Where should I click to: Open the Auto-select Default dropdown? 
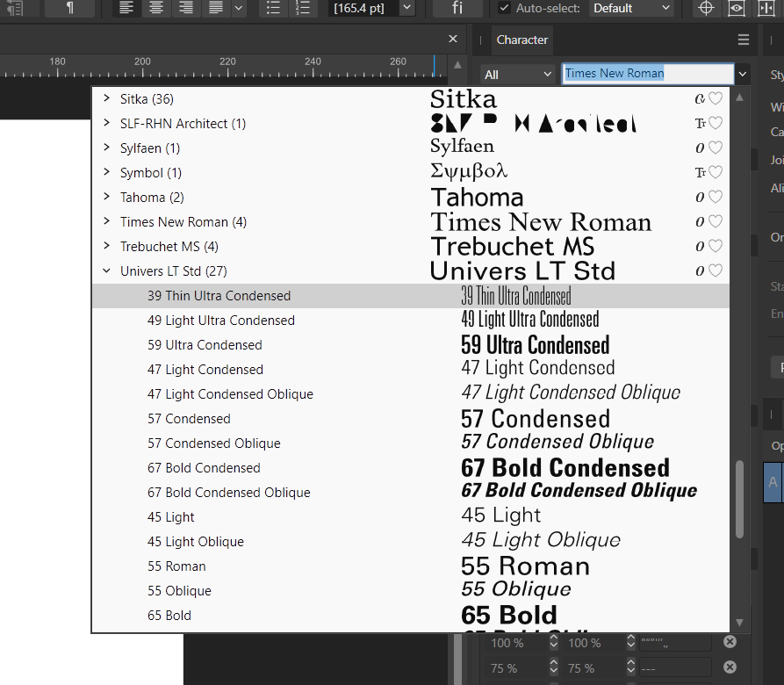[631, 8]
